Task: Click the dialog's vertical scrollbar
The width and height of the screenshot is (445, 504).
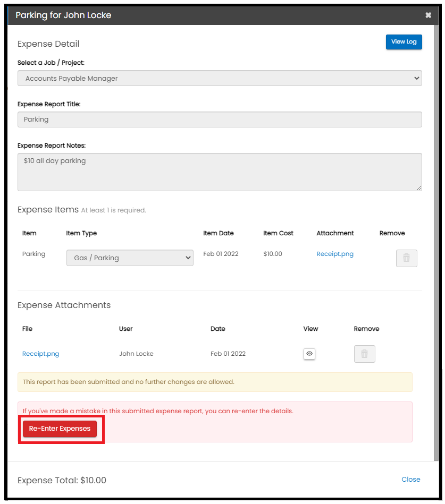Action: pyautogui.click(x=436, y=243)
